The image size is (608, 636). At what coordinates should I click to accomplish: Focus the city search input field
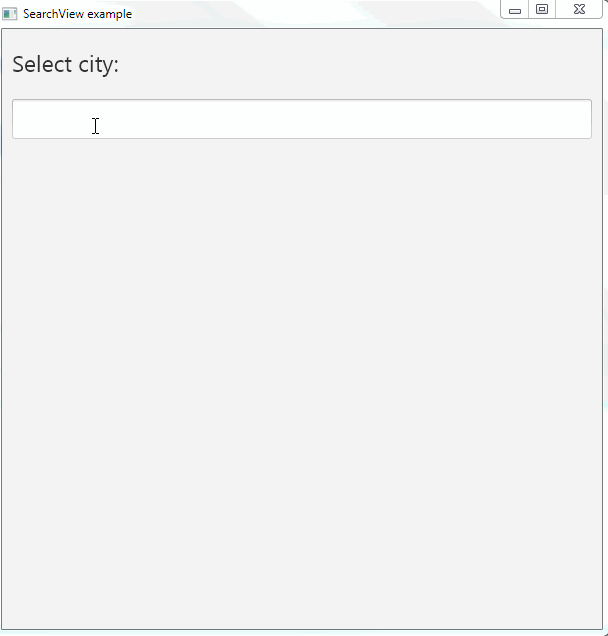[301, 119]
